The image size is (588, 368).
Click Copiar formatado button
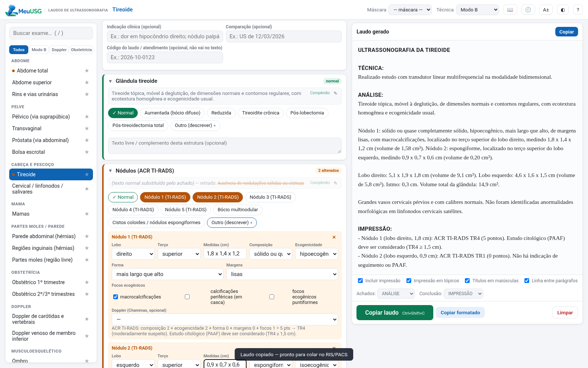pyautogui.click(x=460, y=313)
